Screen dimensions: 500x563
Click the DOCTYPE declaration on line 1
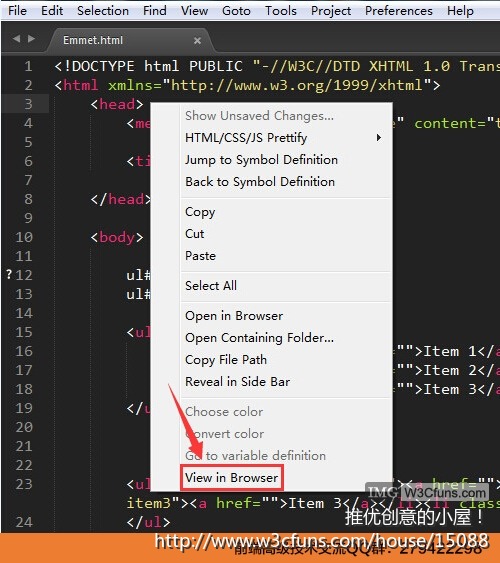click(x=276, y=66)
